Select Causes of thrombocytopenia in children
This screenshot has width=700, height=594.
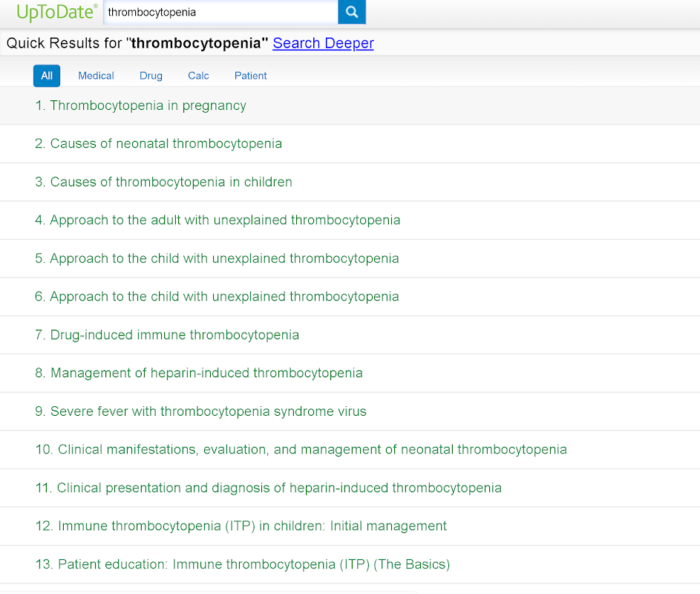click(x=171, y=182)
